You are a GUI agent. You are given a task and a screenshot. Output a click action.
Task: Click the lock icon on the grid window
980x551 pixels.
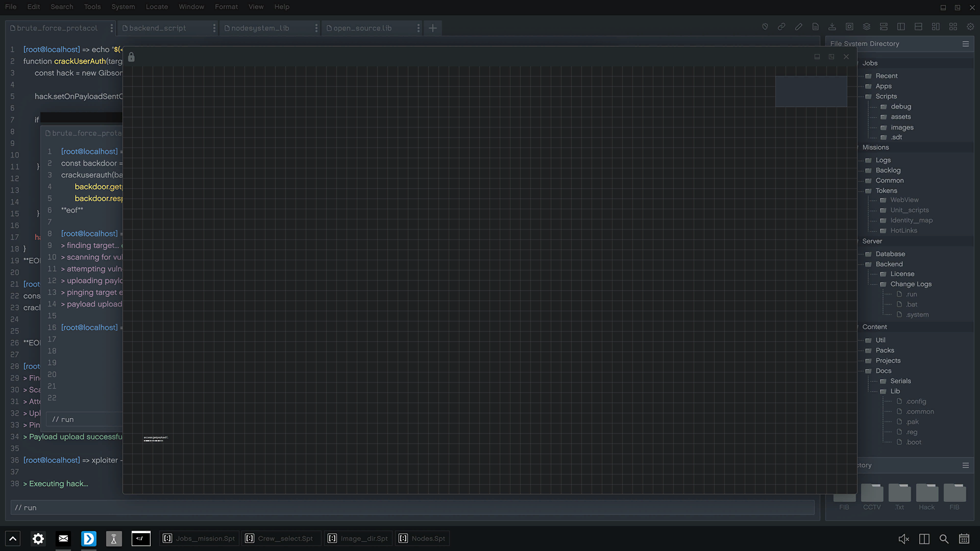[131, 57]
